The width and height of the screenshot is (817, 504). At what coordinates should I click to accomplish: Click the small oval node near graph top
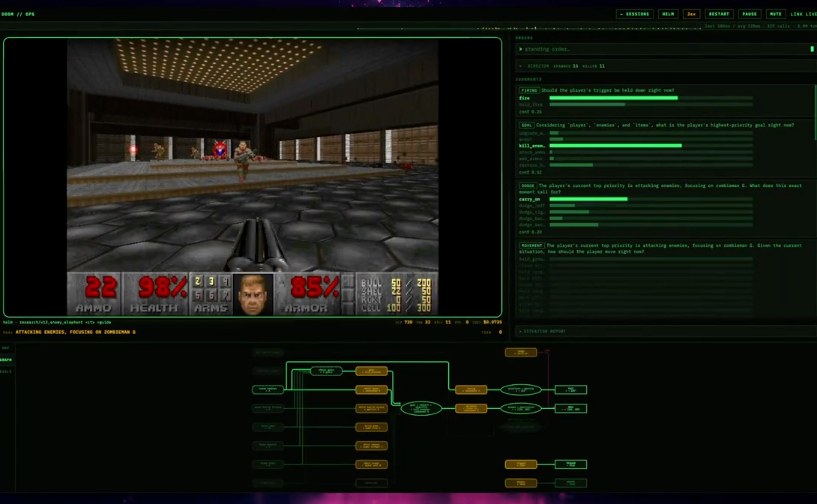(x=326, y=371)
